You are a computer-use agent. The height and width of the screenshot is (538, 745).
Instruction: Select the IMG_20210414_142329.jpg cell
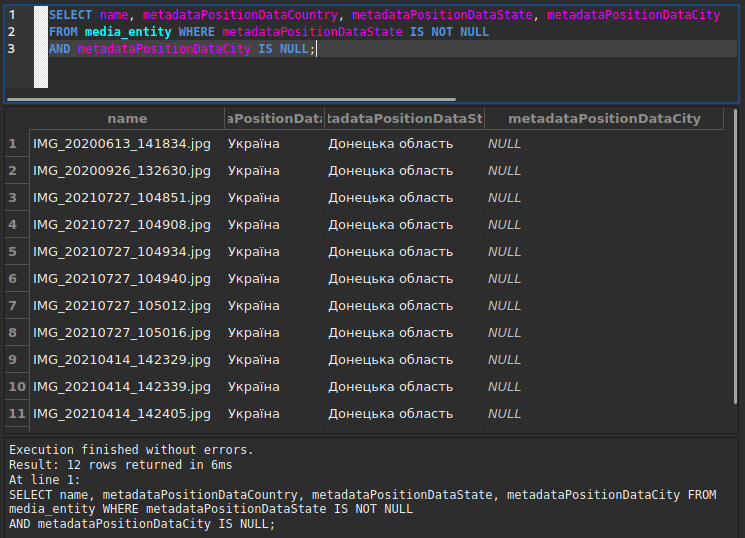(127, 360)
